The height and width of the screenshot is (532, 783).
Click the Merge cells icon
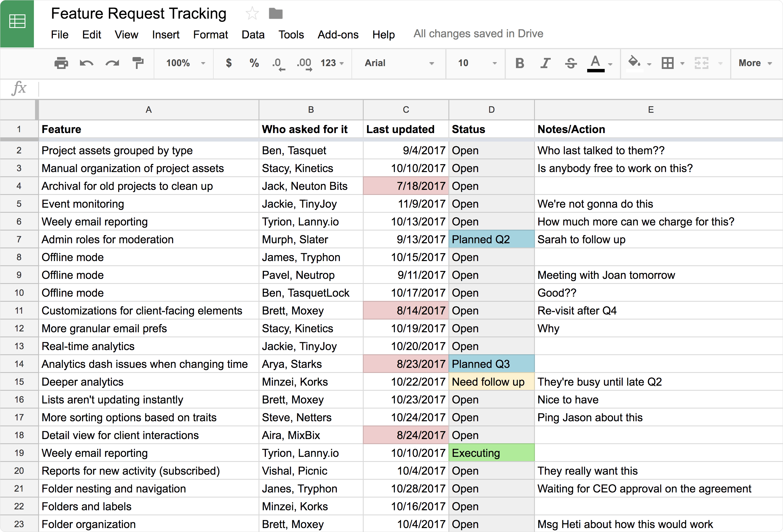[x=701, y=63]
